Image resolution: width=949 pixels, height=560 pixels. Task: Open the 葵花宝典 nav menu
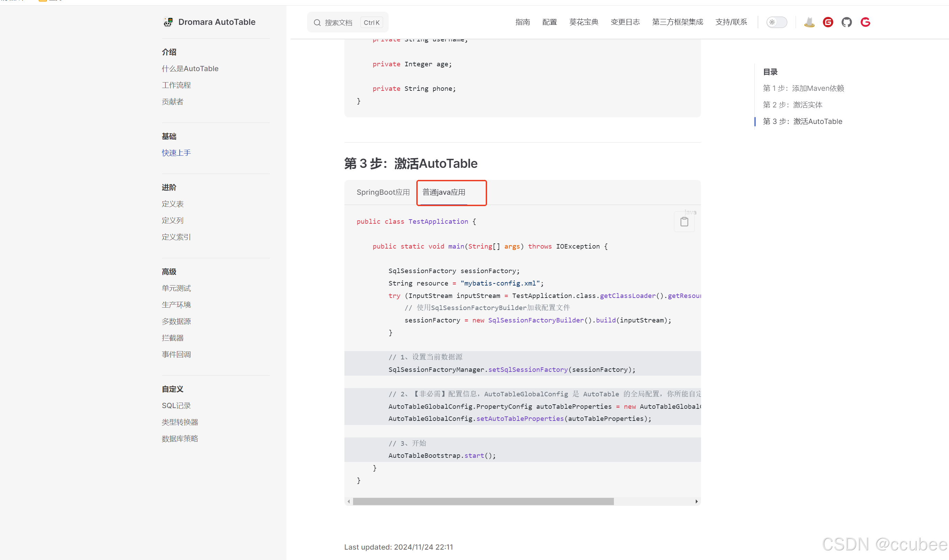click(583, 22)
